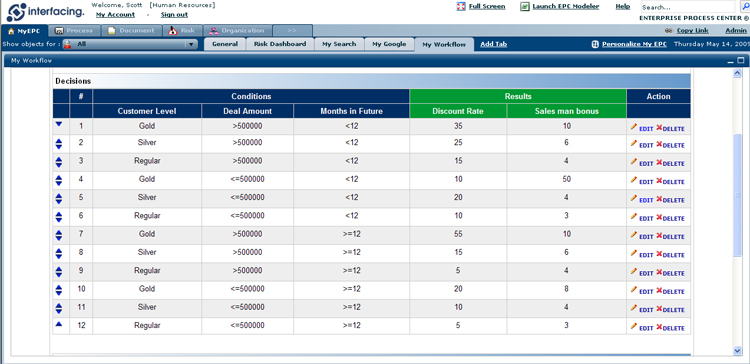This screenshot has height=364, width=750.
Task: Switch to the Process module tab
Action: tap(74, 31)
